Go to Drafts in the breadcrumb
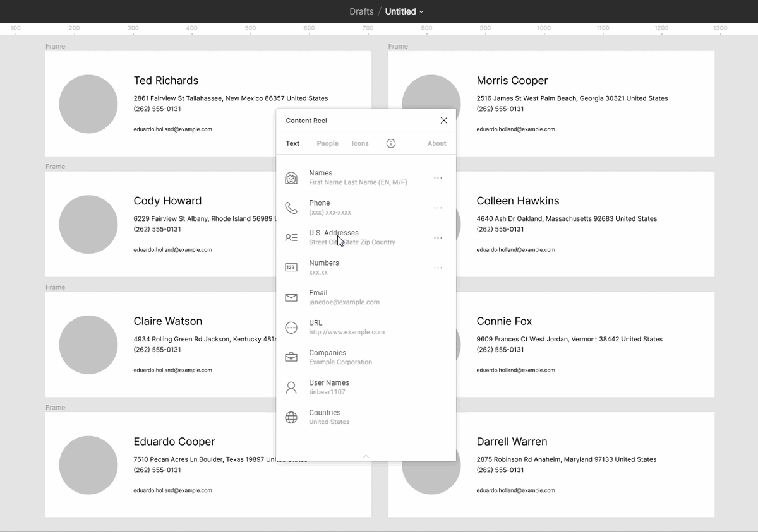The image size is (758, 532). (361, 11)
